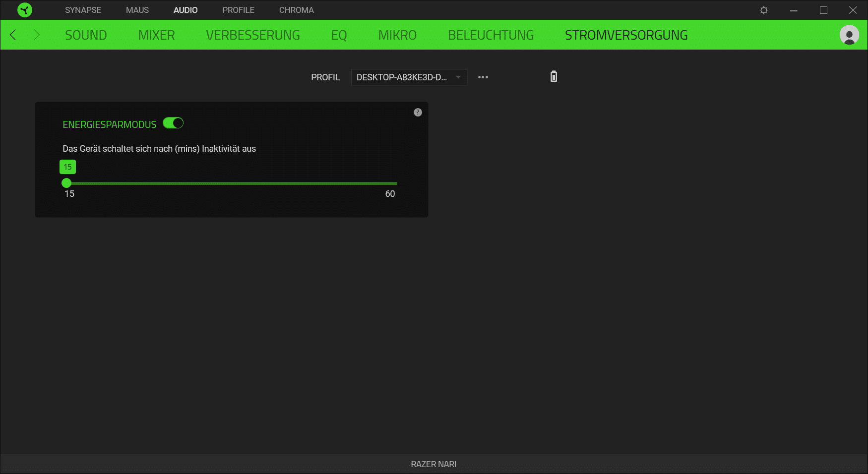Screen dimensions: 868x474
Task: Select the Verbesserung tab
Action: (253, 35)
